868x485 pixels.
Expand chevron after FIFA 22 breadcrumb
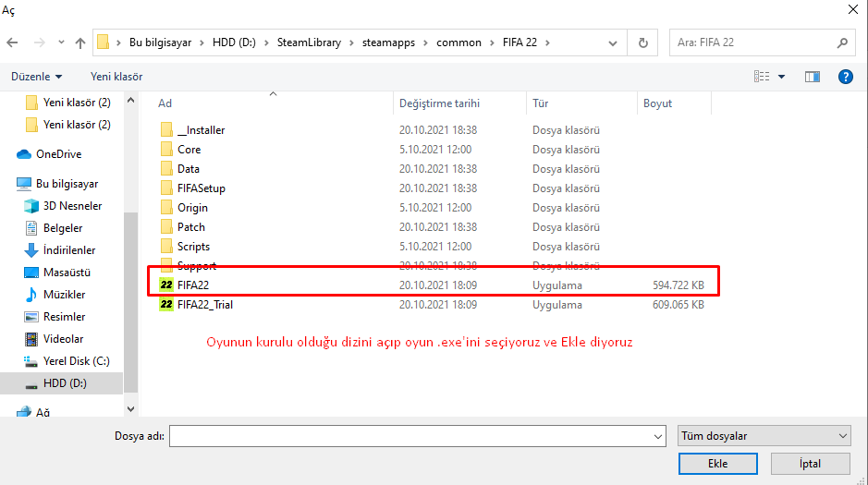pos(547,42)
